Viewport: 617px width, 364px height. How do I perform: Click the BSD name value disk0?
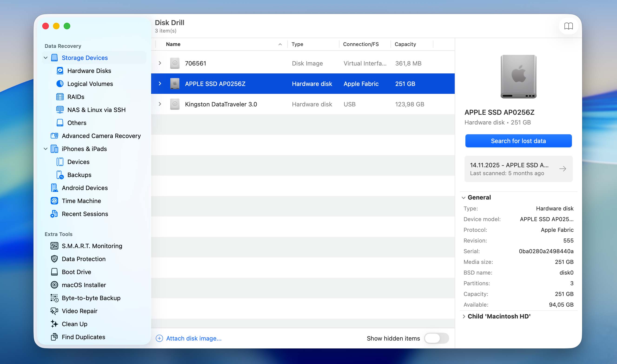click(x=567, y=272)
